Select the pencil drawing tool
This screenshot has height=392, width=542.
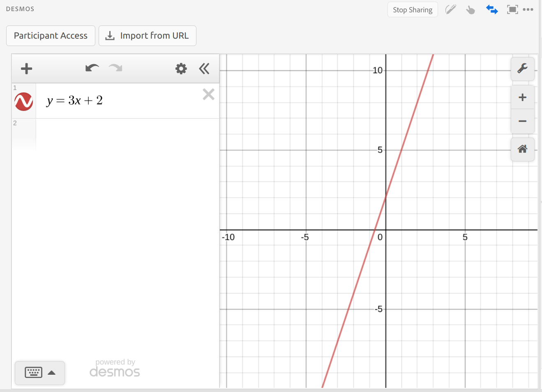pos(451,9)
